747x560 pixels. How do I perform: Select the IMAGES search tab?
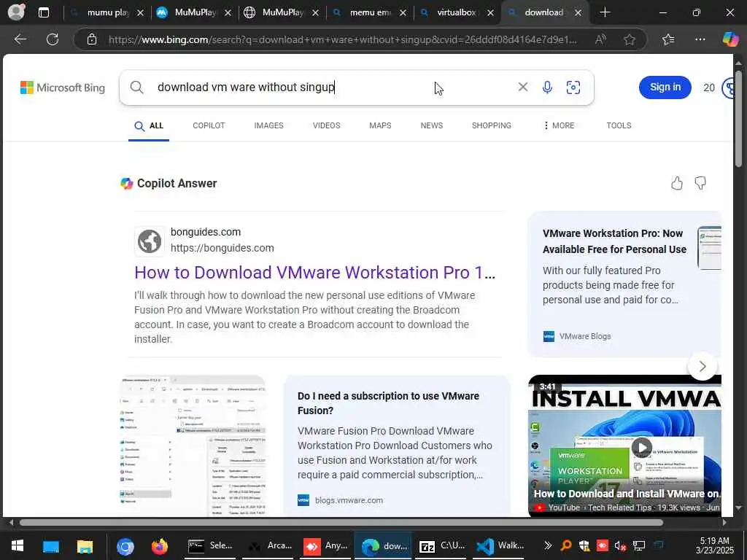(x=268, y=125)
